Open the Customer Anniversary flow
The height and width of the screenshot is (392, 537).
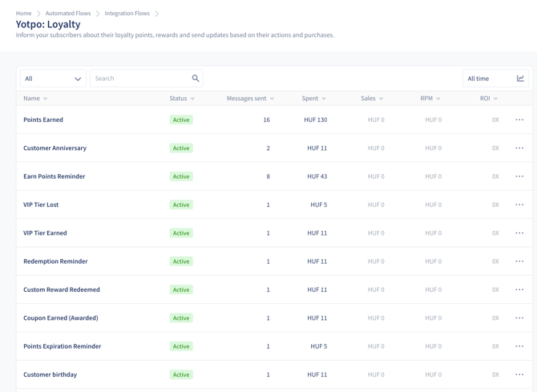pos(55,148)
